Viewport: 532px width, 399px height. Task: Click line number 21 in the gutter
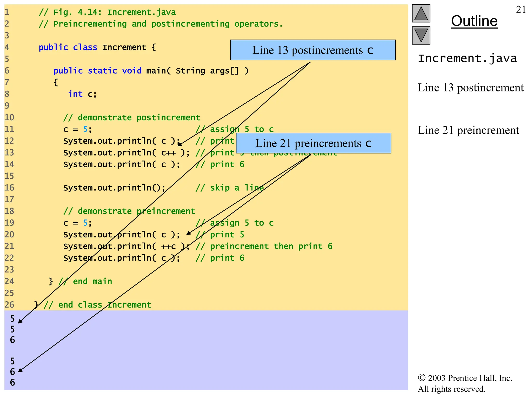[x=9, y=246]
